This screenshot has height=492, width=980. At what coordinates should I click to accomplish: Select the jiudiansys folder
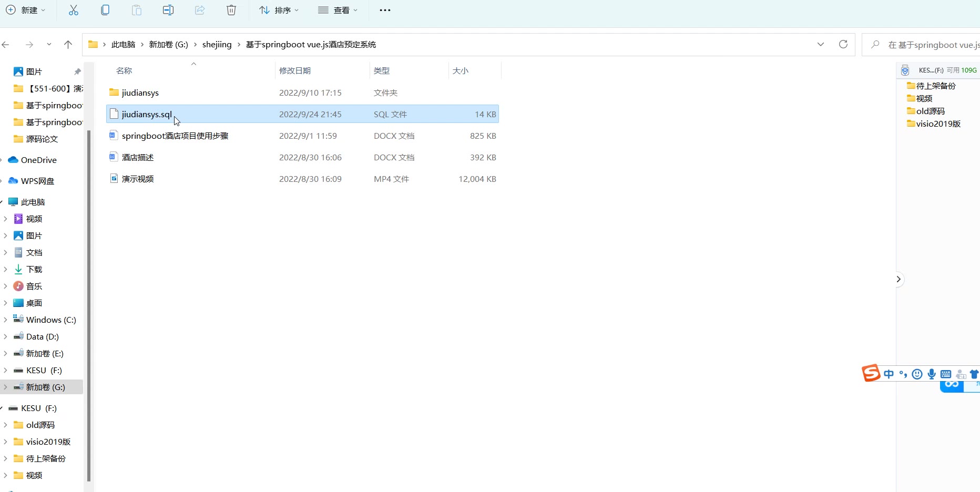point(302,93)
